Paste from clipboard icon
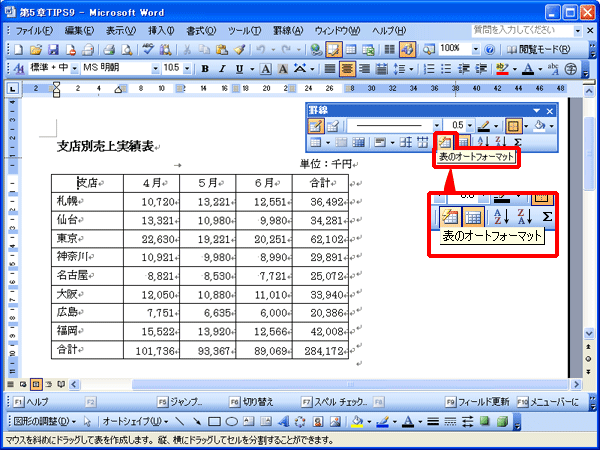The width and height of the screenshot is (600, 450). 222,49
